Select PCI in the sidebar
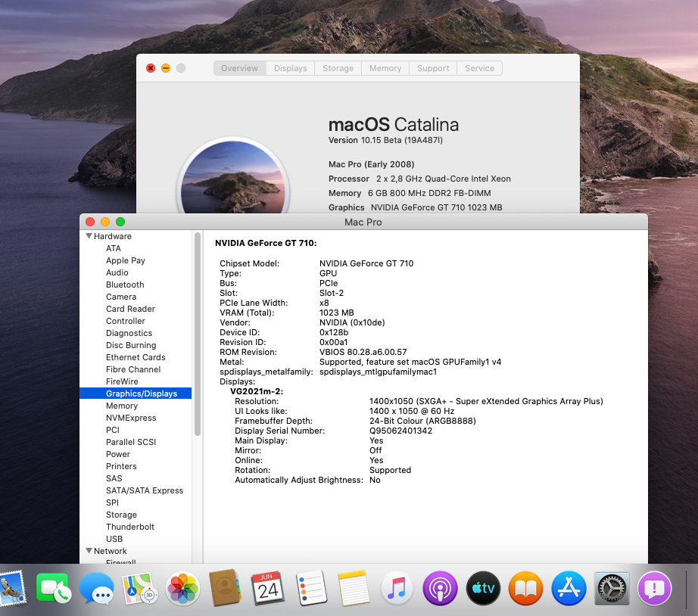Screen dimensions: 698x616 pyautogui.click(x=113, y=430)
